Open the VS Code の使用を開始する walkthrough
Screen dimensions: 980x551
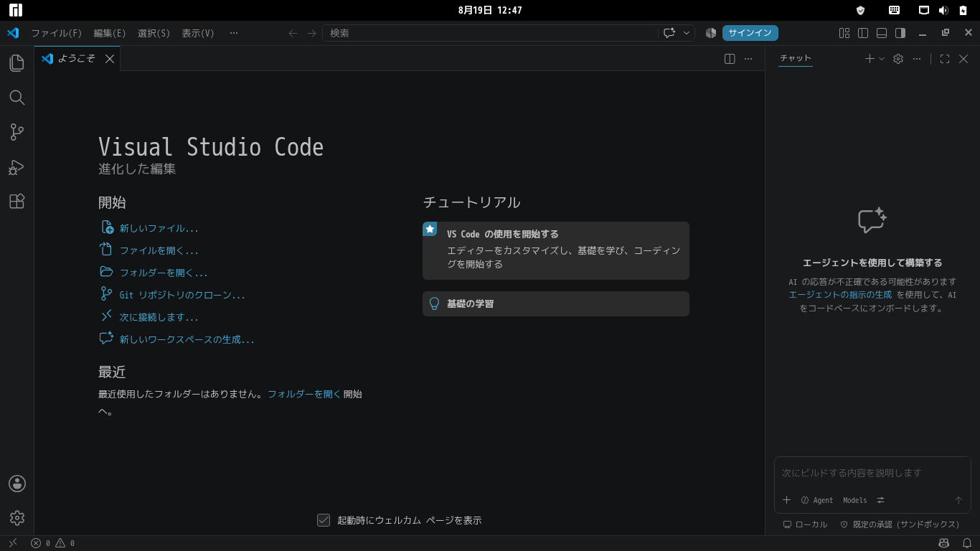556,250
